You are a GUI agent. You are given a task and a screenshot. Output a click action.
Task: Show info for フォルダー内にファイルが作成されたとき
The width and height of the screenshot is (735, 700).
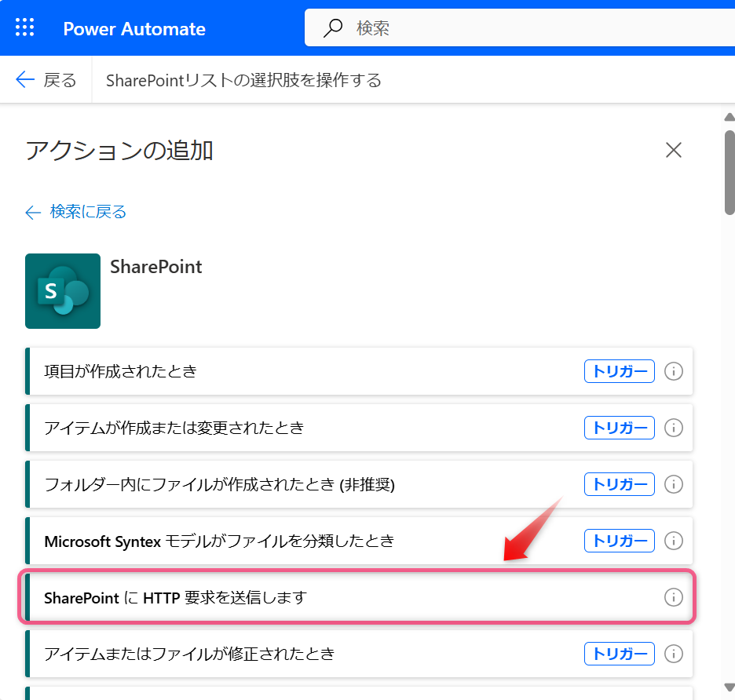click(674, 484)
